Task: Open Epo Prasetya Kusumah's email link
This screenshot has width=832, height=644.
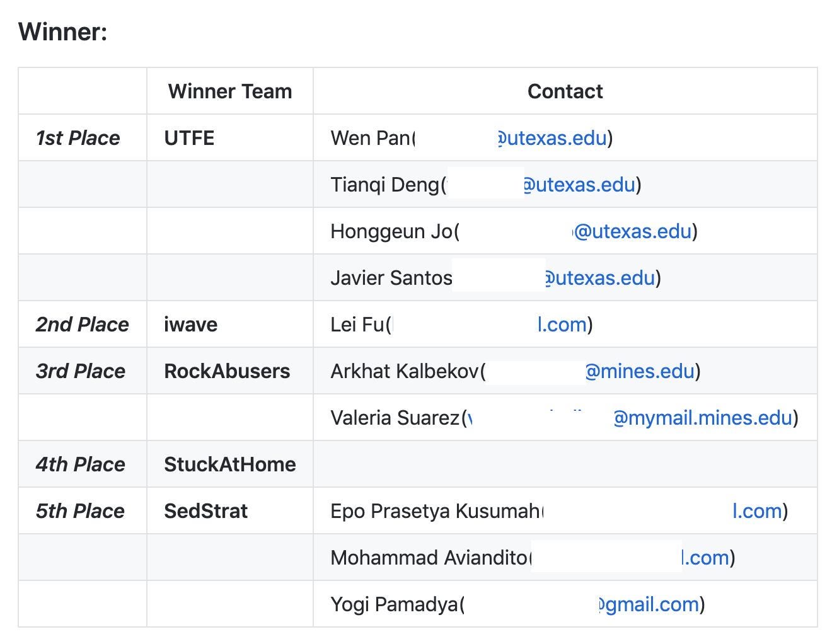Action: point(758,511)
